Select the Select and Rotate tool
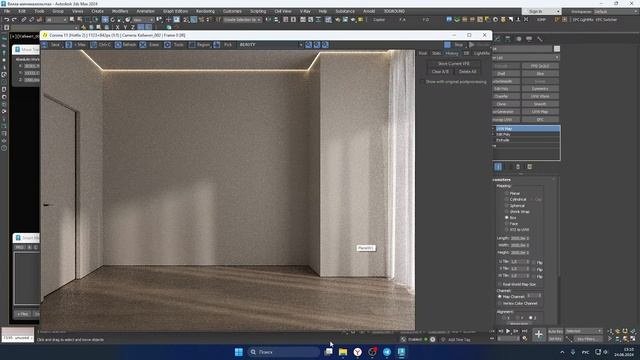This screenshot has height=360, width=640. pyautogui.click(x=113, y=20)
